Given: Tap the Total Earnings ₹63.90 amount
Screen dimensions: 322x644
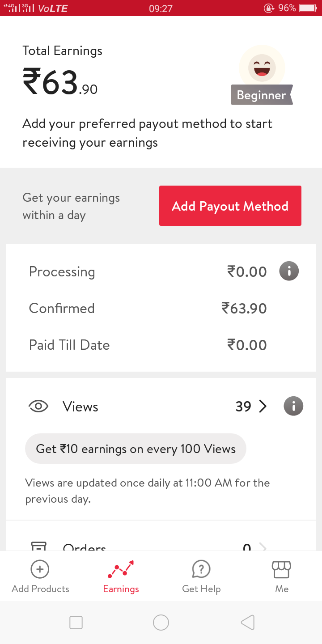Looking at the screenshot, I should coord(60,82).
